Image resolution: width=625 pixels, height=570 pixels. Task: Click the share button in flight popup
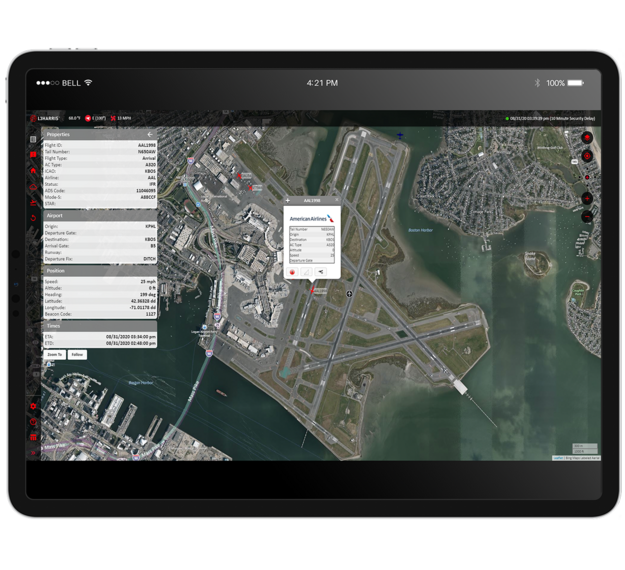click(321, 272)
